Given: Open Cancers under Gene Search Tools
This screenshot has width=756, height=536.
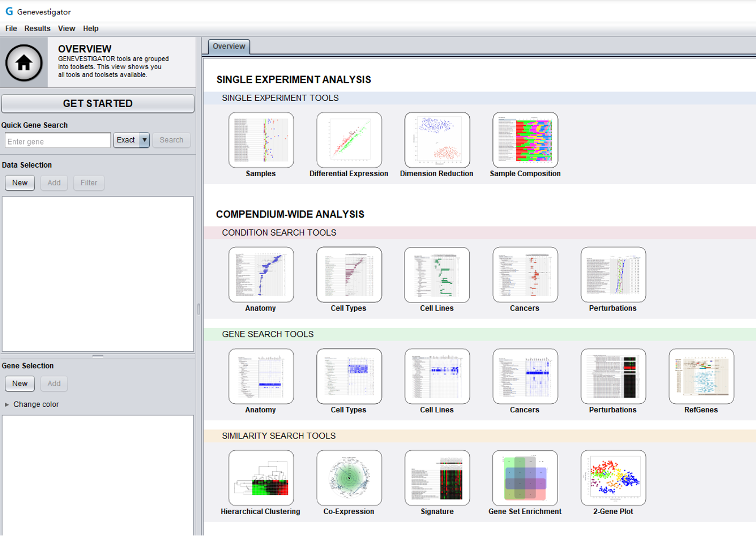Looking at the screenshot, I should (525, 376).
